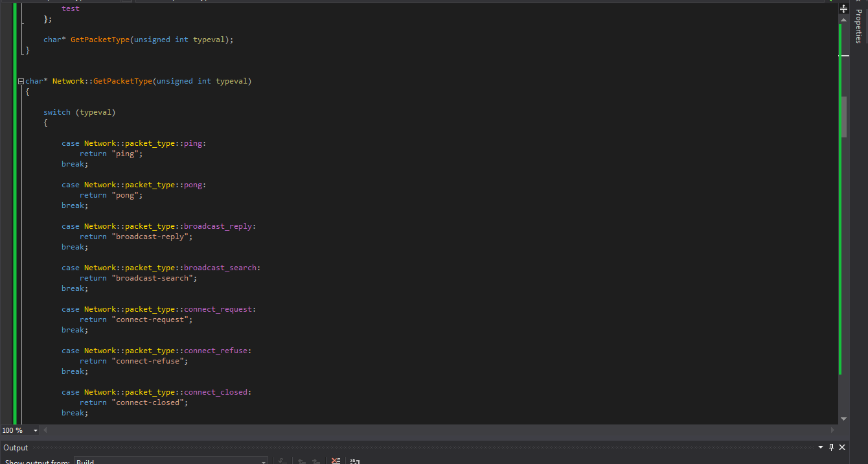Open the 100 % zoom level dropdown
868x464 pixels.
(35, 430)
